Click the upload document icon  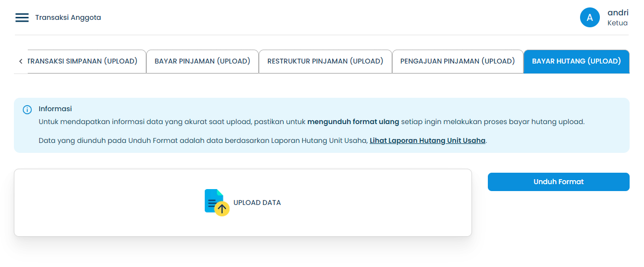click(217, 202)
